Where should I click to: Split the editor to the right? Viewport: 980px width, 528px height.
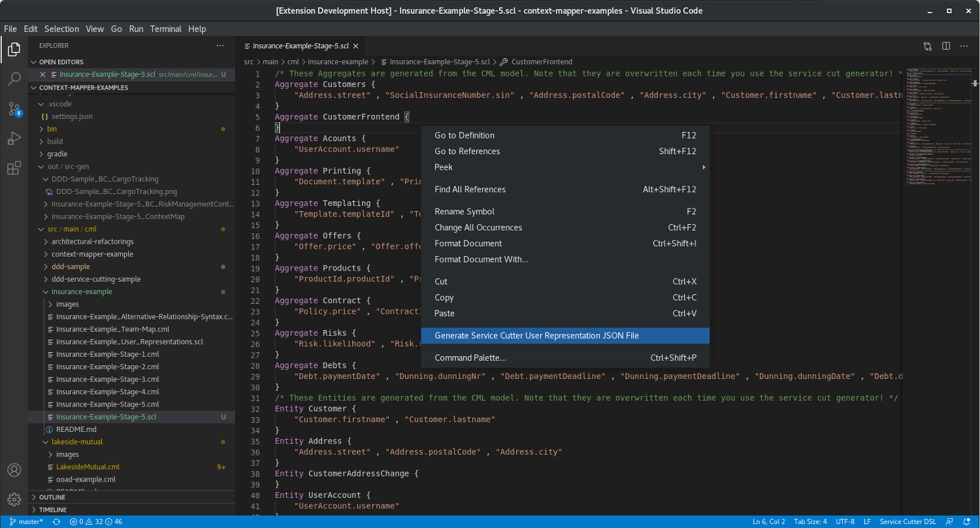pos(946,46)
